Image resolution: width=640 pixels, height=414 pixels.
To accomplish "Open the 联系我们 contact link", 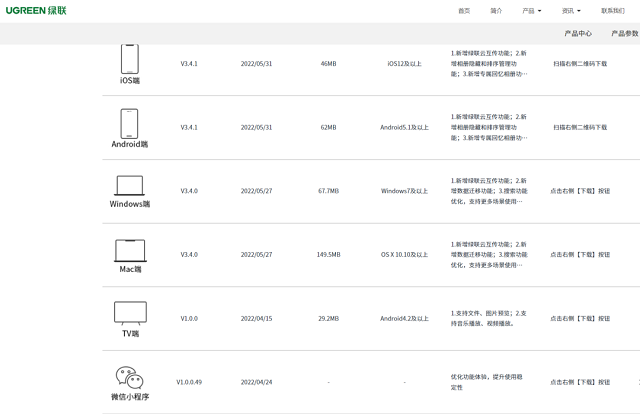I will coord(613,10).
